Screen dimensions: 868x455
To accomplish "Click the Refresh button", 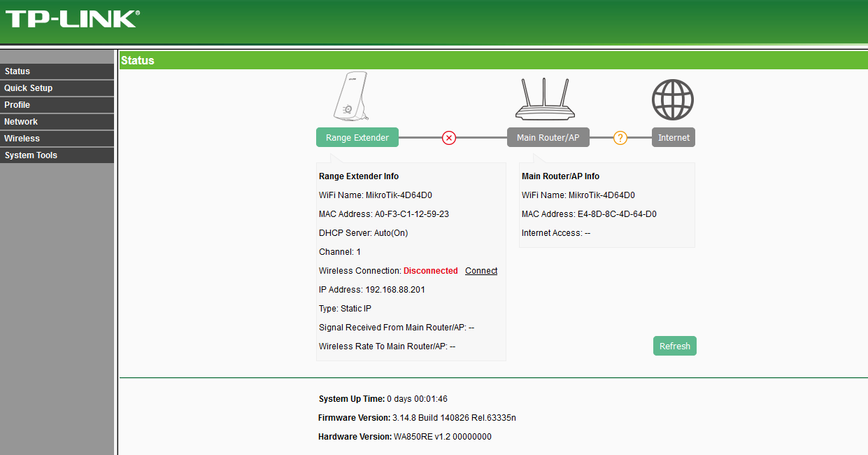I will coord(675,346).
